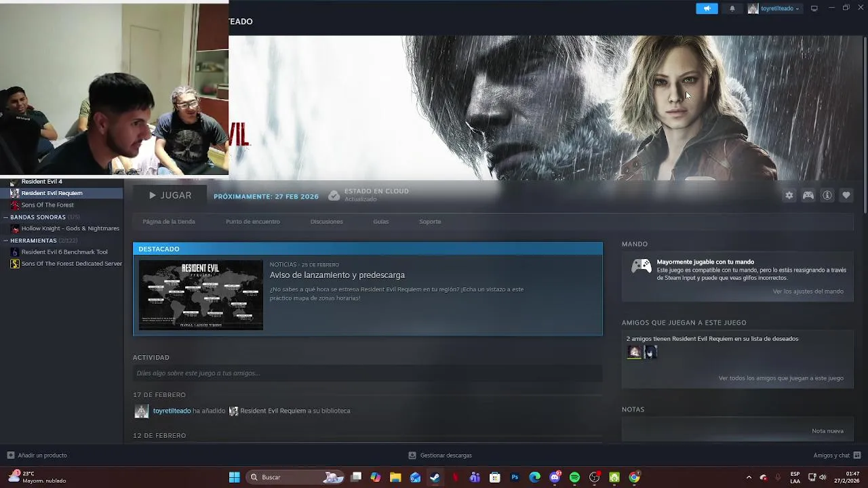
Task: Open Photoshop from the taskbar
Action: (515, 477)
